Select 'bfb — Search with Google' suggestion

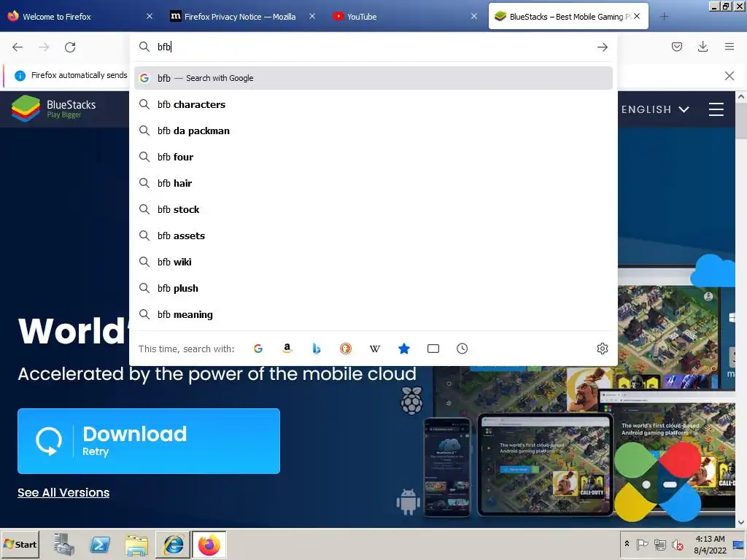point(373,78)
